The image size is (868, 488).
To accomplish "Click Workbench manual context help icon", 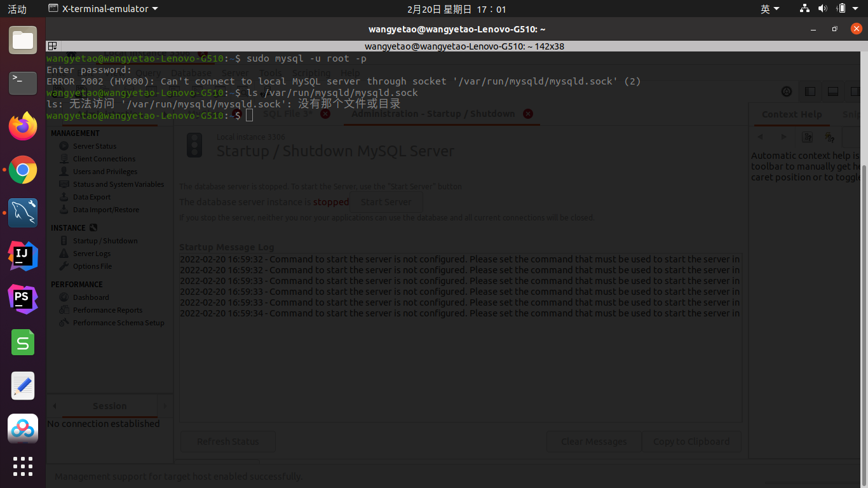I will click(829, 137).
